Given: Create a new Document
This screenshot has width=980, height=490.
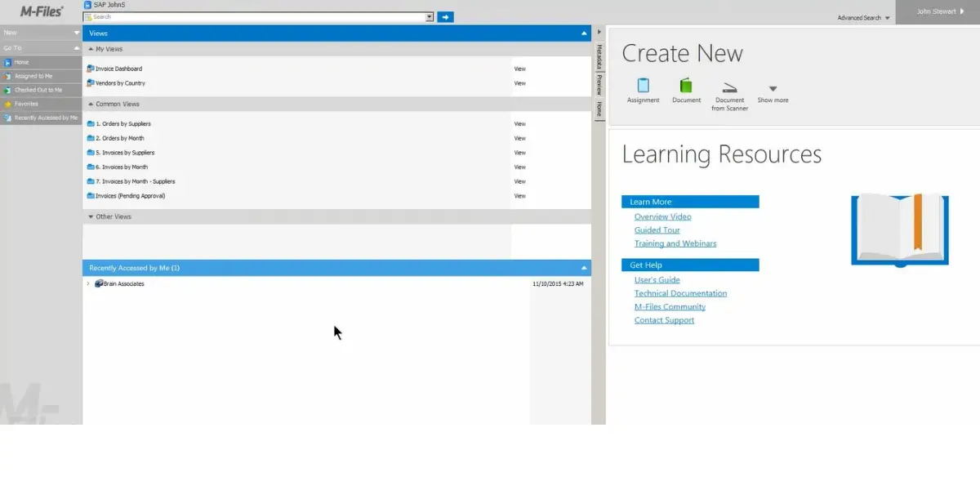Looking at the screenshot, I should click(x=686, y=90).
